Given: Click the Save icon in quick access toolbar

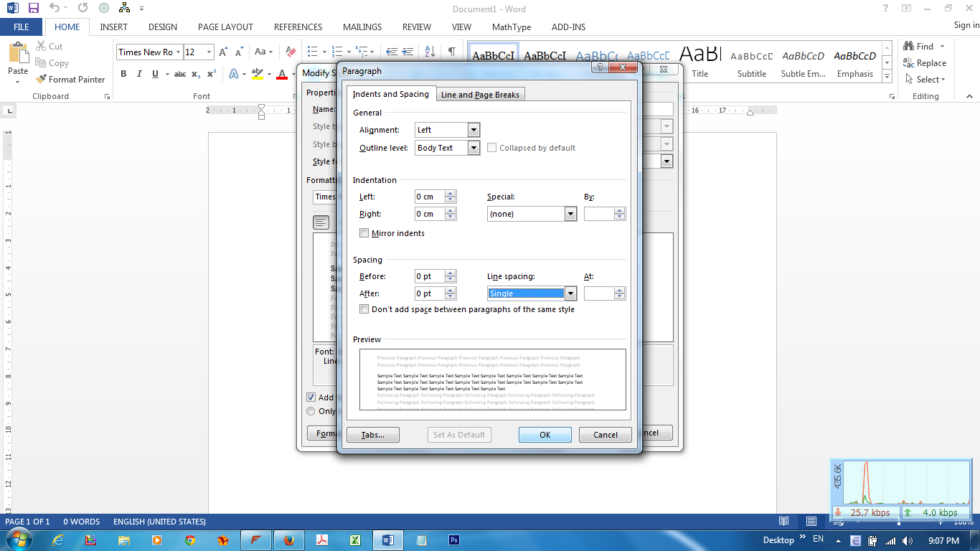Looking at the screenshot, I should pos(33,9).
